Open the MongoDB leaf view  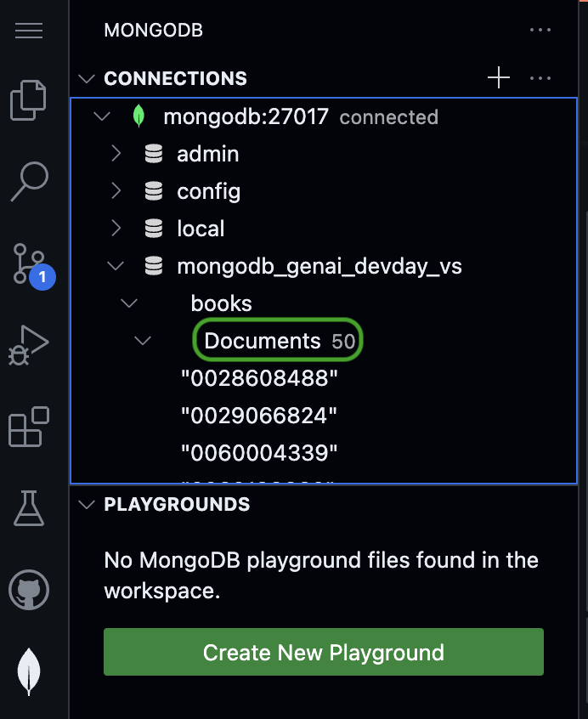click(29, 671)
